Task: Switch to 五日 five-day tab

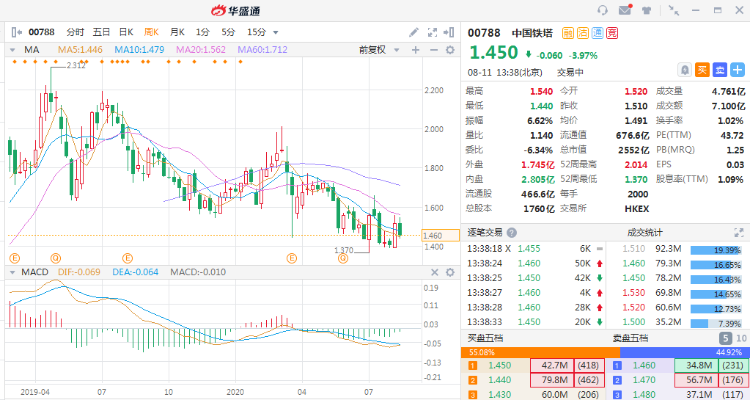Action: (x=101, y=32)
